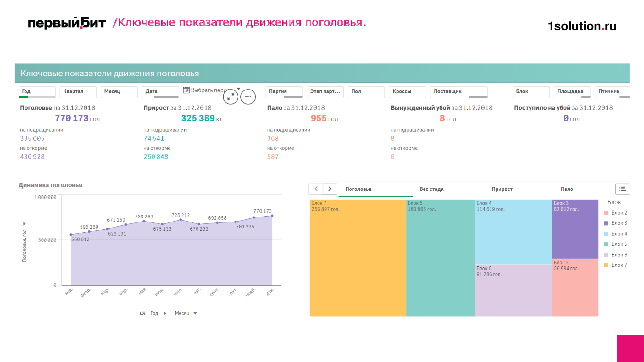Go to previous chart with left arrow
Screen dimensions: 644x362
316,189
